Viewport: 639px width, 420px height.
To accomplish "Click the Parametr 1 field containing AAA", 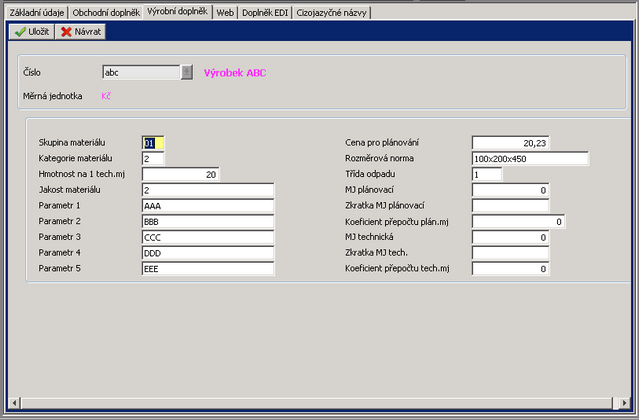I will pyautogui.click(x=207, y=206).
